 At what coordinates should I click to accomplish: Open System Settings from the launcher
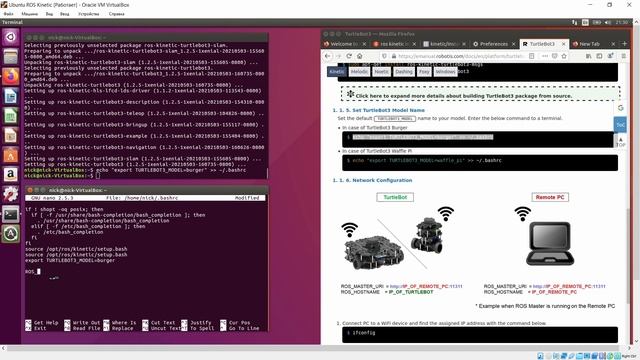11,194
